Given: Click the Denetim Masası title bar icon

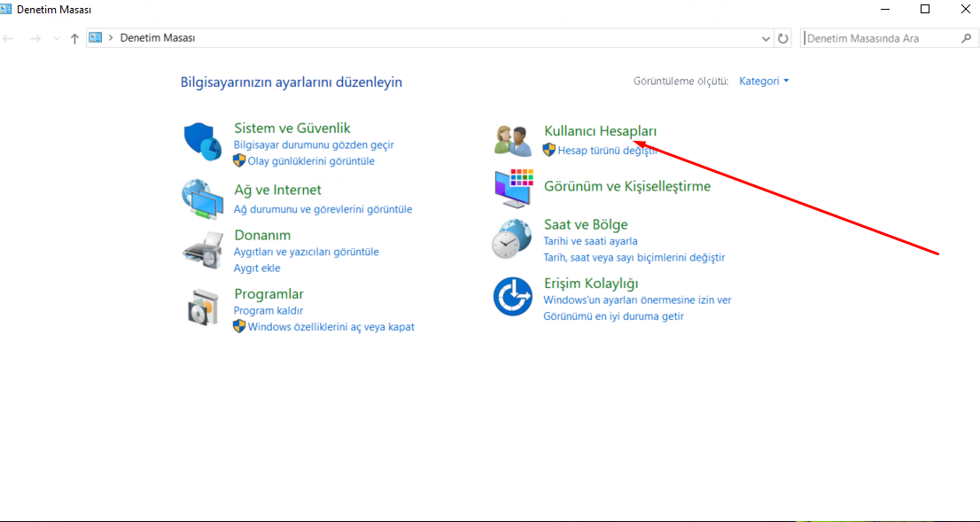Looking at the screenshot, I should [x=6, y=9].
